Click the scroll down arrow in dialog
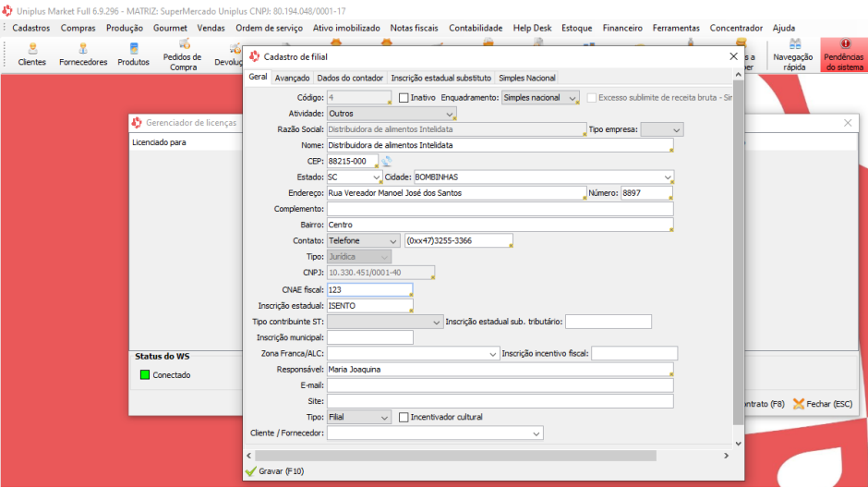Image resolution: width=868 pixels, height=488 pixels. click(x=739, y=444)
